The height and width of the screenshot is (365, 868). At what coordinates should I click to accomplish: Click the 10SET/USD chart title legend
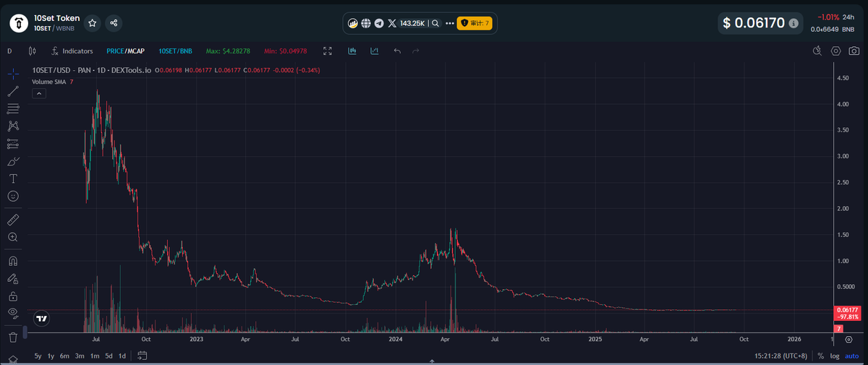tap(92, 70)
